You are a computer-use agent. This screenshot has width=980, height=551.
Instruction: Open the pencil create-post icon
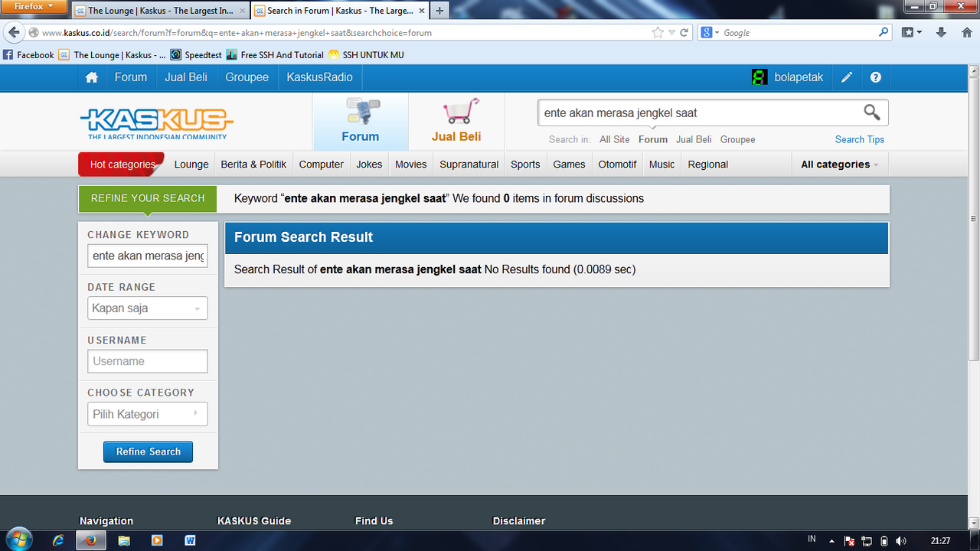coord(847,77)
